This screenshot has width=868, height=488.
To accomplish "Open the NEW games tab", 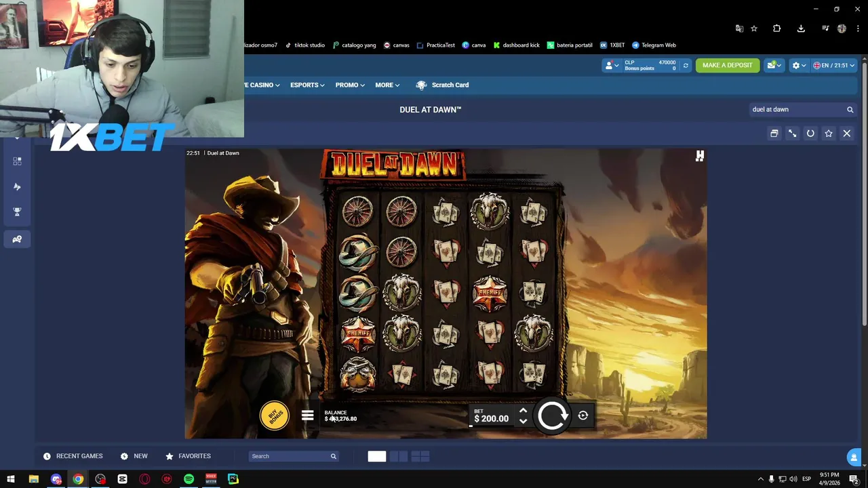I will (134, 456).
